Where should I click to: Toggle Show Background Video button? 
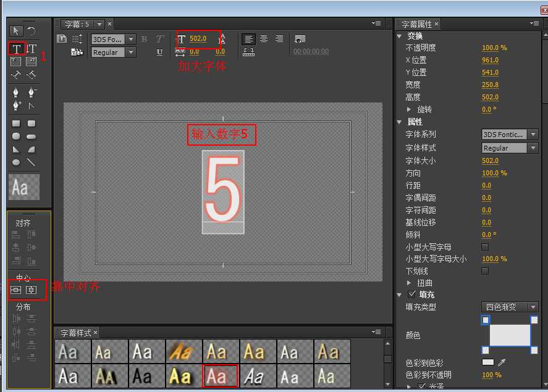point(300,39)
